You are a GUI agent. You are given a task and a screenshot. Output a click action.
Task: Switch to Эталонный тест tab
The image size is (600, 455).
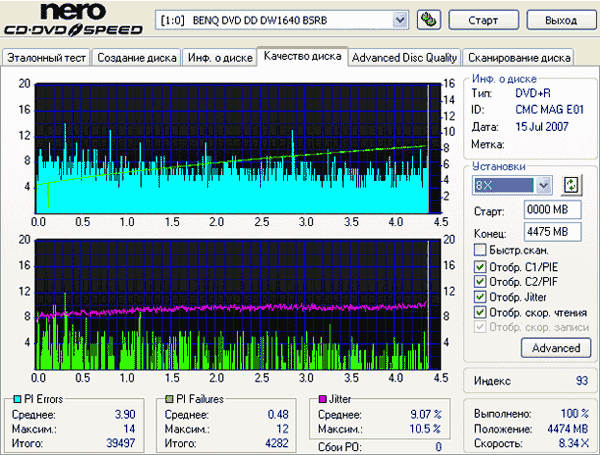click(x=46, y=58)
